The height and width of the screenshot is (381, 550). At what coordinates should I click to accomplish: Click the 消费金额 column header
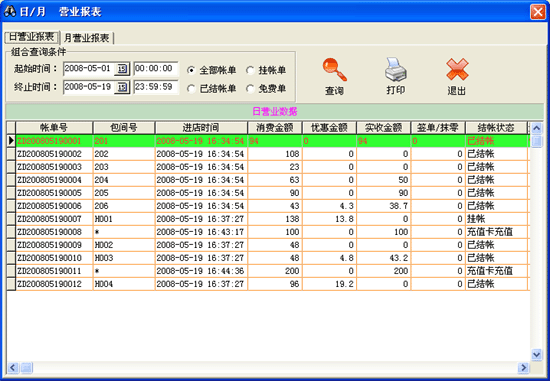point(275,128)
